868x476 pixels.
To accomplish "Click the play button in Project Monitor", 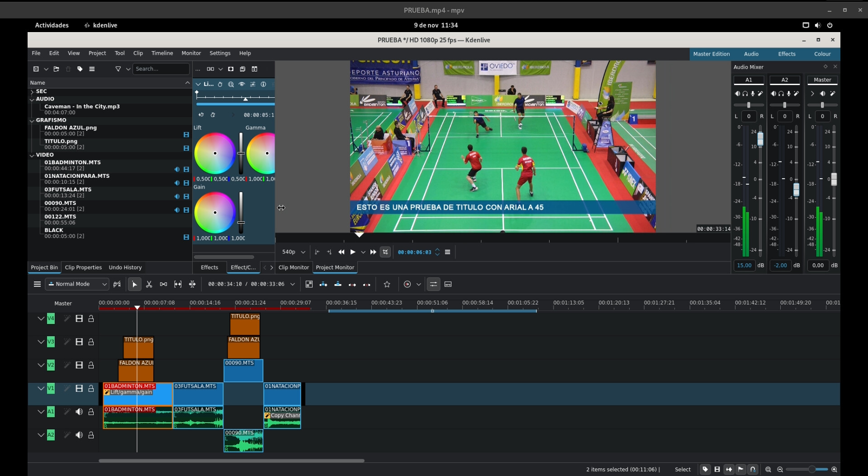I will [x=353, y=252].
